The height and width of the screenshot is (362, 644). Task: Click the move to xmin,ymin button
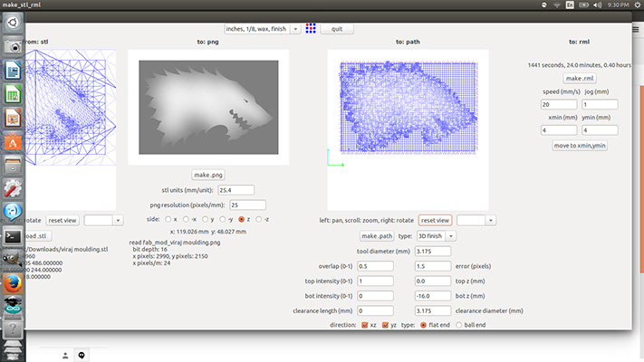(580, 146)
